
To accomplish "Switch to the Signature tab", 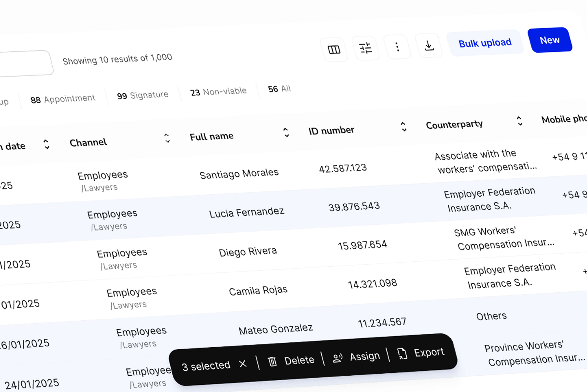I will pyautogui.click(x=143, y=95).
